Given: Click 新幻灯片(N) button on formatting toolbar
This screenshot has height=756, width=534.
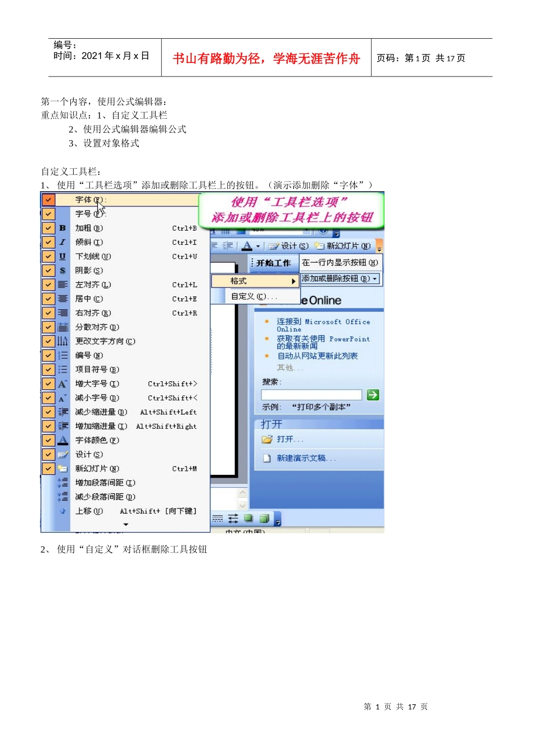Looking at the screenshot, I should 343,246.
